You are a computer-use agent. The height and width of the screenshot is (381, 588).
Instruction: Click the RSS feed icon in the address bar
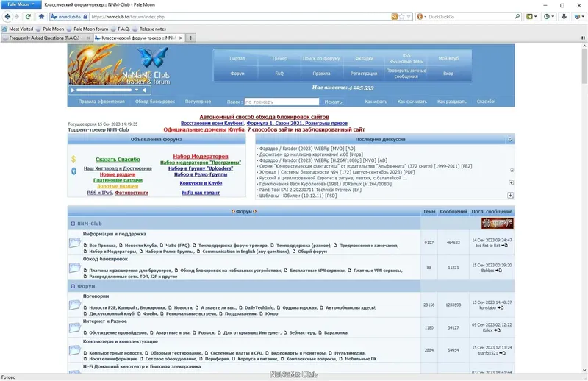[x=394, y=16]
